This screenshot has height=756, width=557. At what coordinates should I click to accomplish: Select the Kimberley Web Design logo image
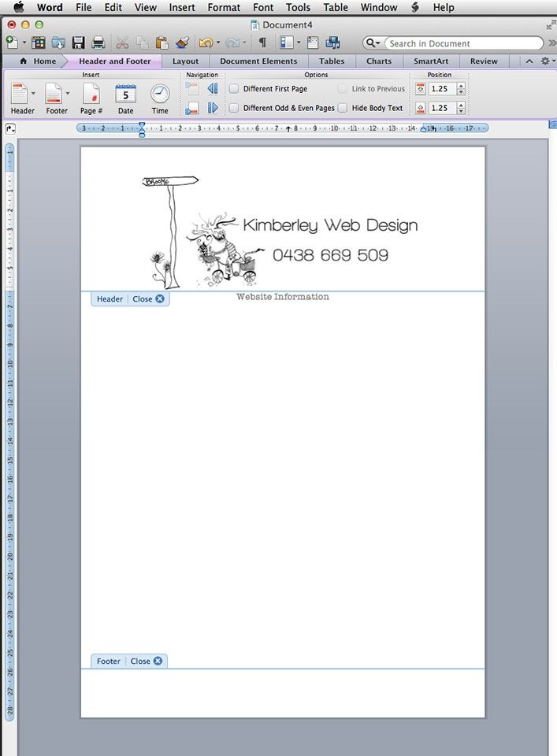tap(280, 232)
